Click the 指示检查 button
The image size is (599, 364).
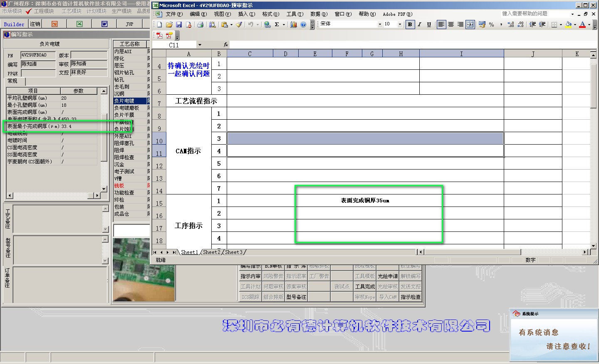coord(411,297)
